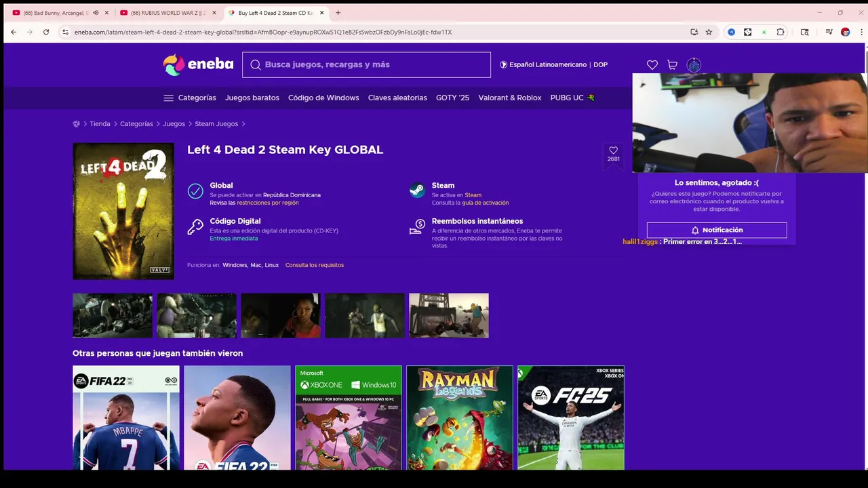Open the wishlist heart icon in header
The width and height of the screenshot is (868, 488).
[652, 65]
